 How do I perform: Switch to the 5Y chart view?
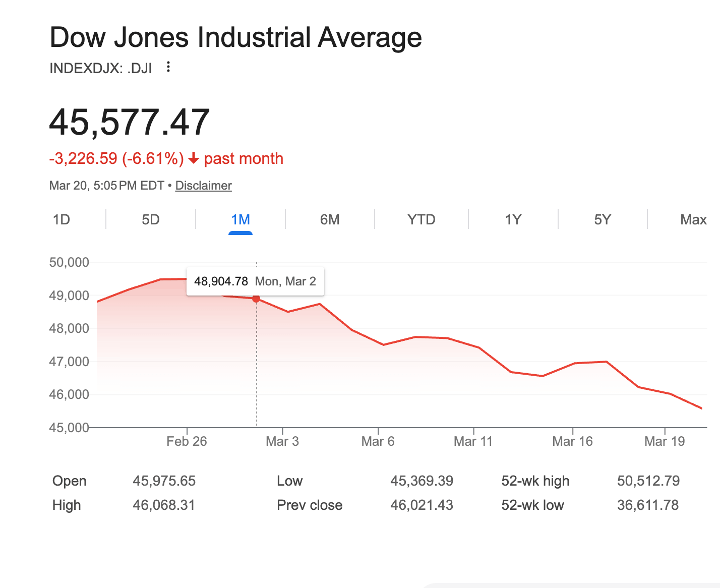(x=603, y=220)
